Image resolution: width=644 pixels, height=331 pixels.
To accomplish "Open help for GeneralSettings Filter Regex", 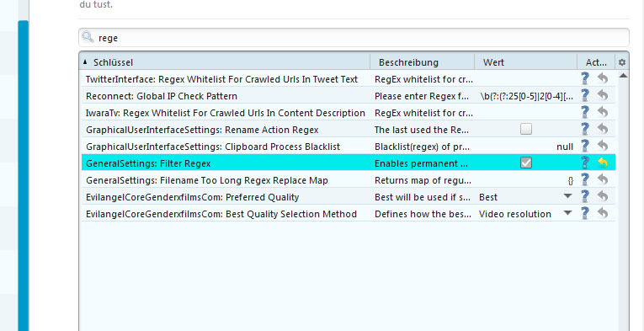I will pos(585,163).
